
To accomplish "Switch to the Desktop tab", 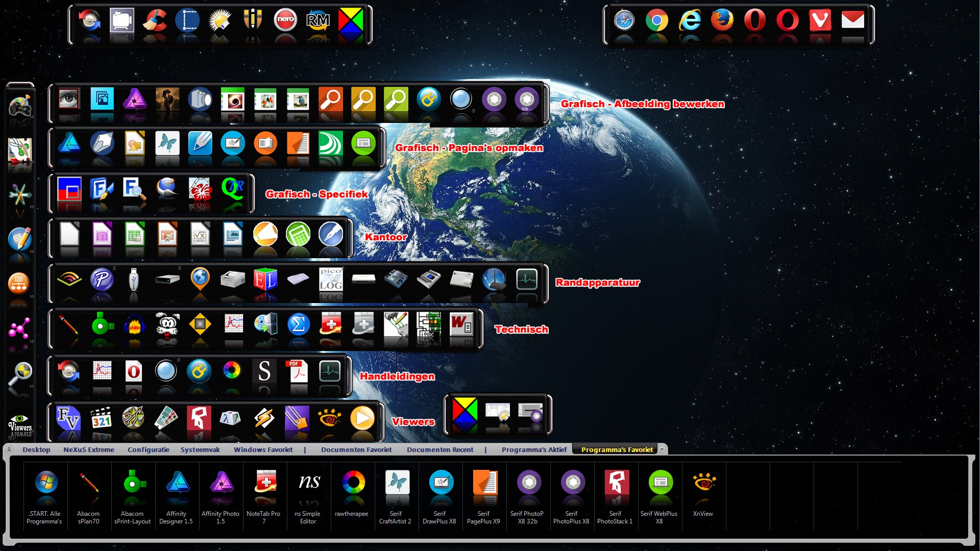I will [x=36, y=449].
